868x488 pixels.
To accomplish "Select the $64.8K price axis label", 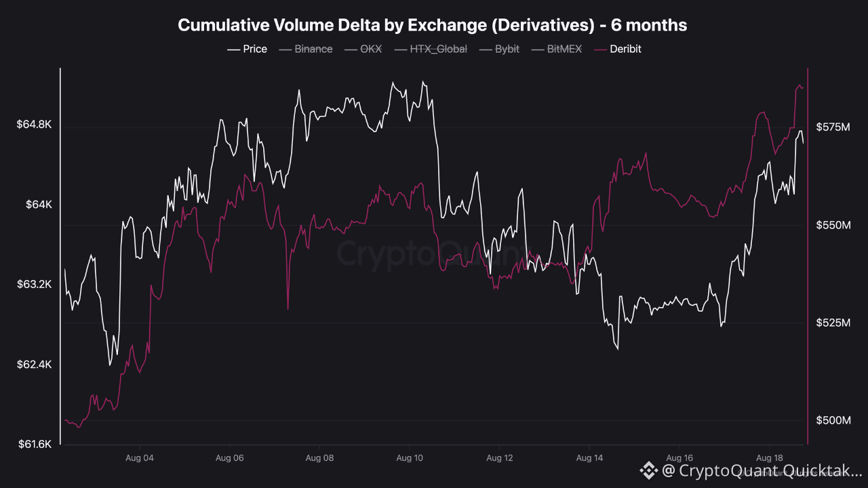I will (34, 125).
